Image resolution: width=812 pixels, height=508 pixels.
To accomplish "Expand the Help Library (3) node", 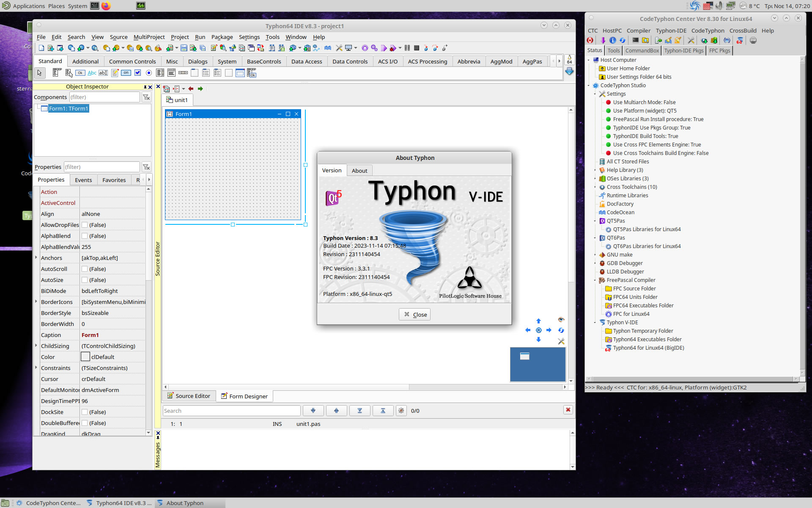I will click(595, 170).
